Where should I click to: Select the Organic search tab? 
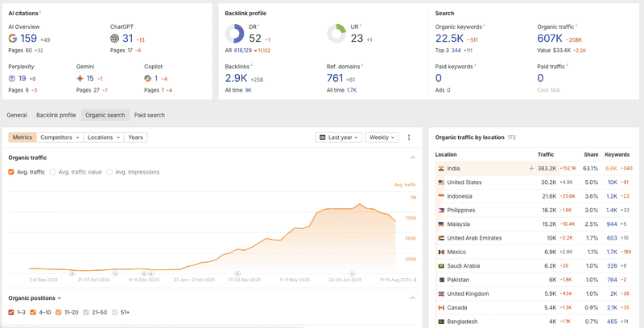pyautogui.click(x=105, y=115)
